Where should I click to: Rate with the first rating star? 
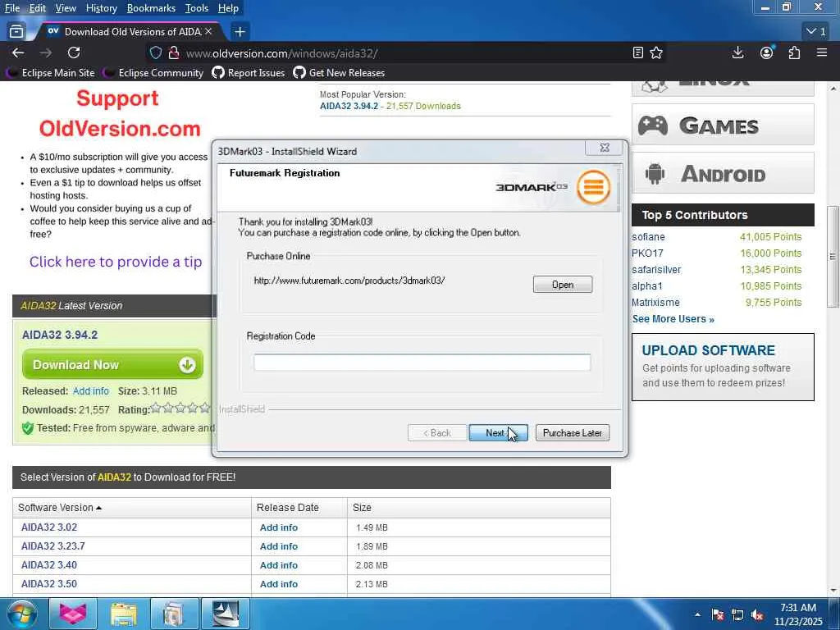[155, 409]
